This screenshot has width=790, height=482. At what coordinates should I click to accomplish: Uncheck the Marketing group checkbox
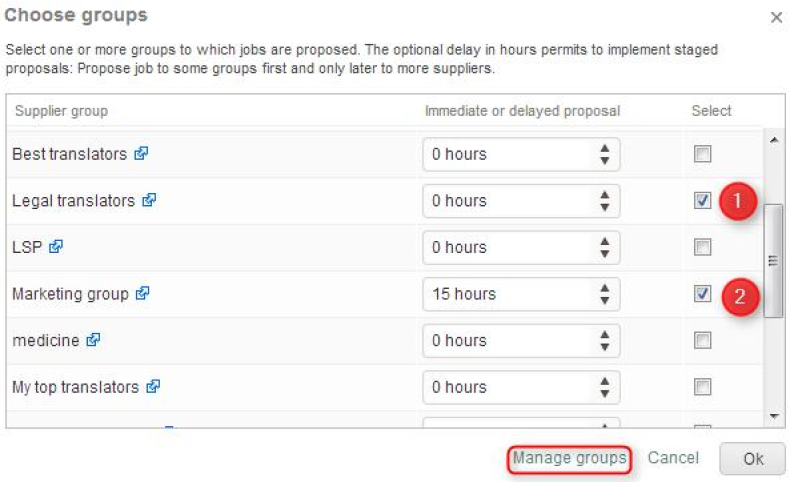click(703, 294)
